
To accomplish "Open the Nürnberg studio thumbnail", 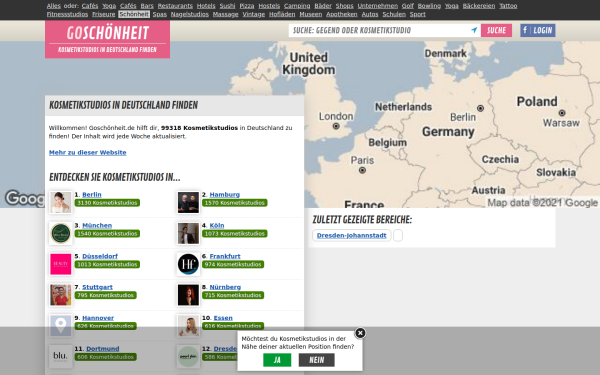I will coord(188,295).
